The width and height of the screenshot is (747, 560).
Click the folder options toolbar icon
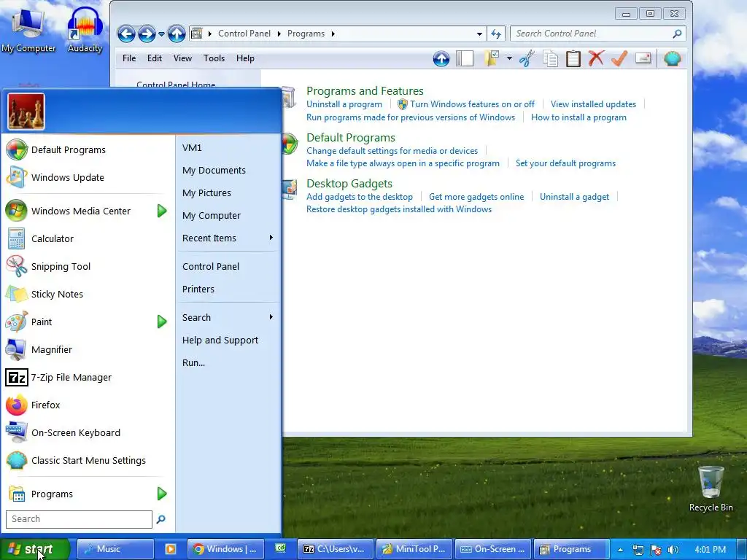coord(492,58)
